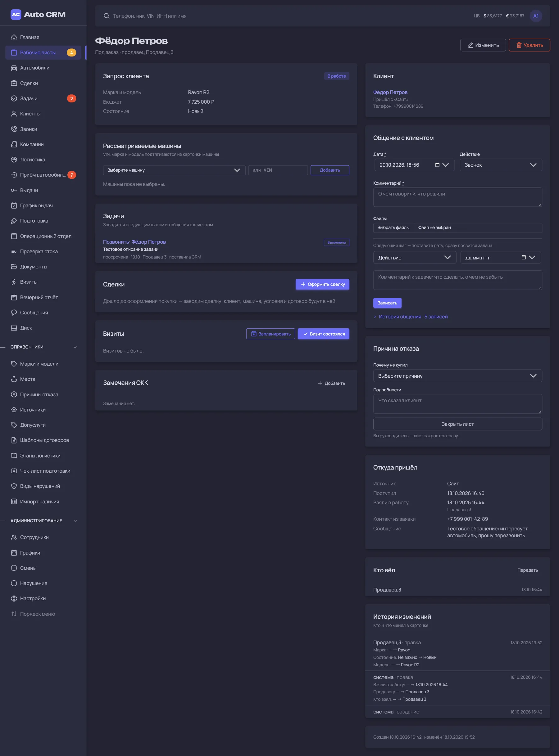The height and width of the screenshot is (756, 559).
Task: Click the Причины отказа circle-x icon
Action: tap(14, 394)
